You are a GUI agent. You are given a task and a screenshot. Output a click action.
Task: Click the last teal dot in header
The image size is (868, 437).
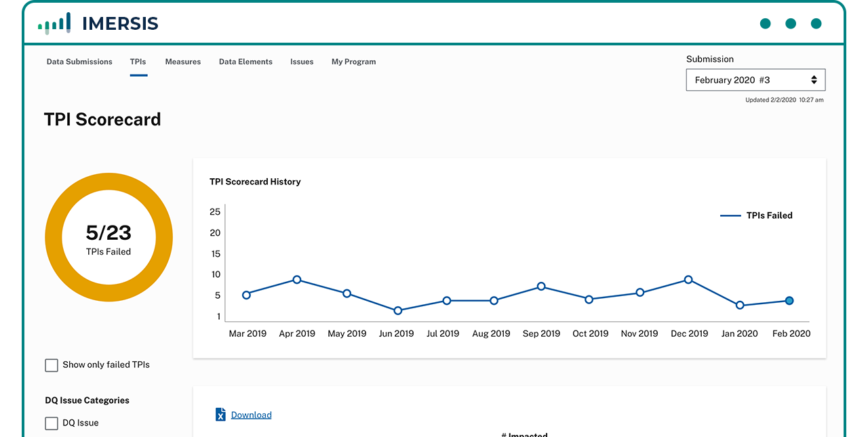(x=816, y=24)
